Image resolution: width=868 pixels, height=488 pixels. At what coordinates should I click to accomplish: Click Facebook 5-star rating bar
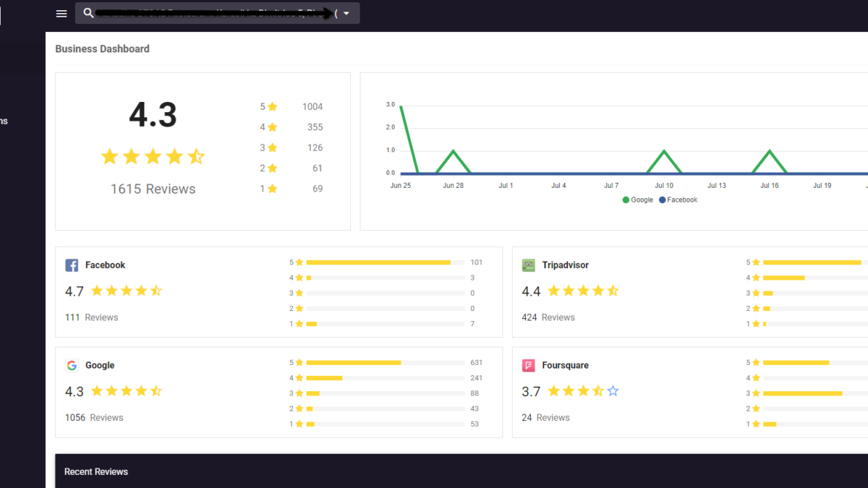tap(386, 262)
